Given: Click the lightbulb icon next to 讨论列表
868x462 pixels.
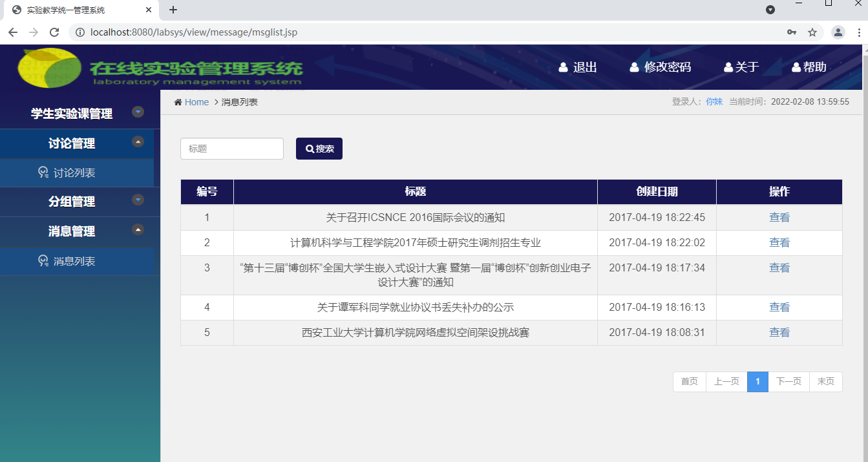Looking at the screenshot, I should (43, 173).
